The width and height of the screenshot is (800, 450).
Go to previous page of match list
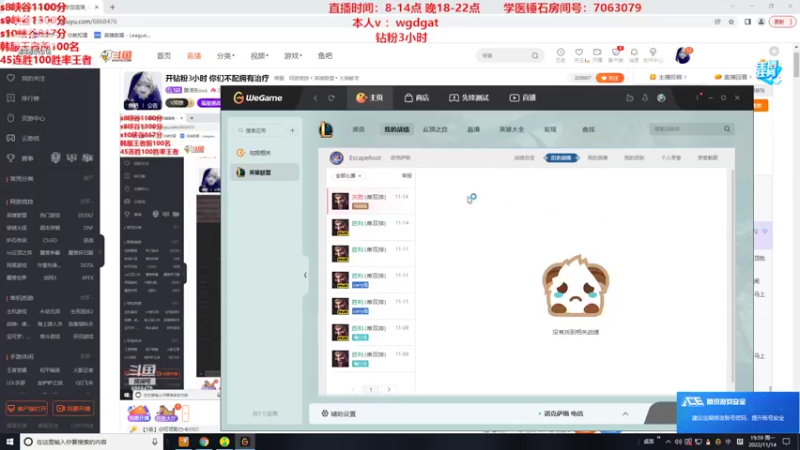[353, 389]
